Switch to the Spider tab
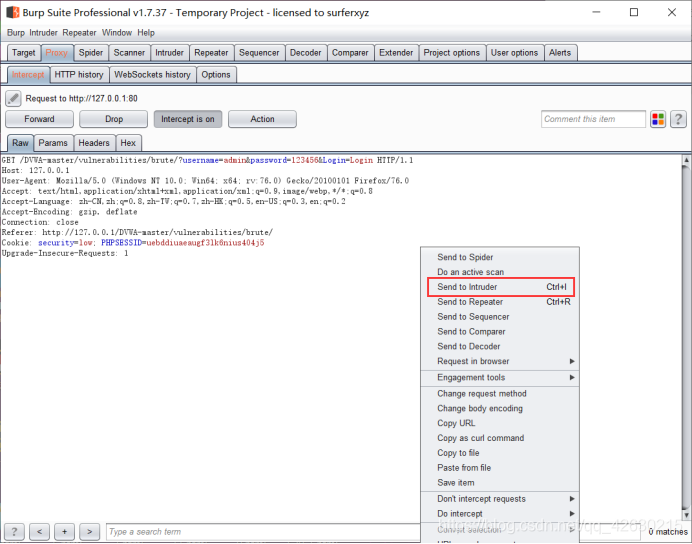 click(91, 53)
